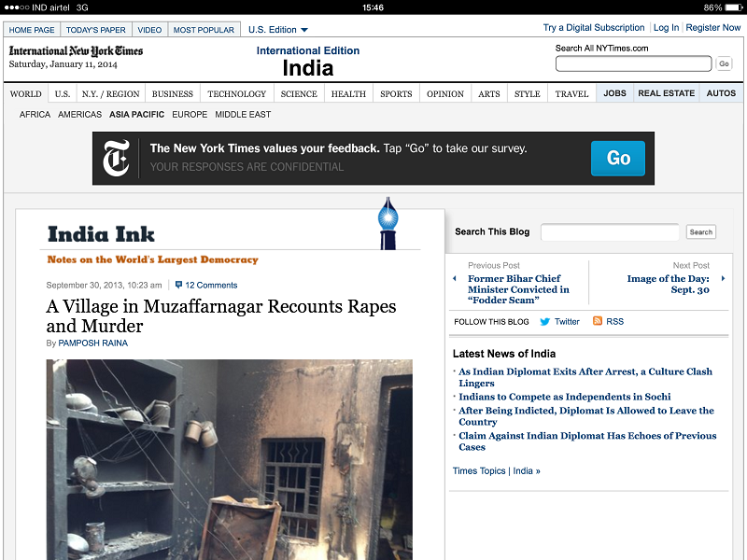Open the Jobs section
Screen dimensions: 747x560
[x=614, y=93]
